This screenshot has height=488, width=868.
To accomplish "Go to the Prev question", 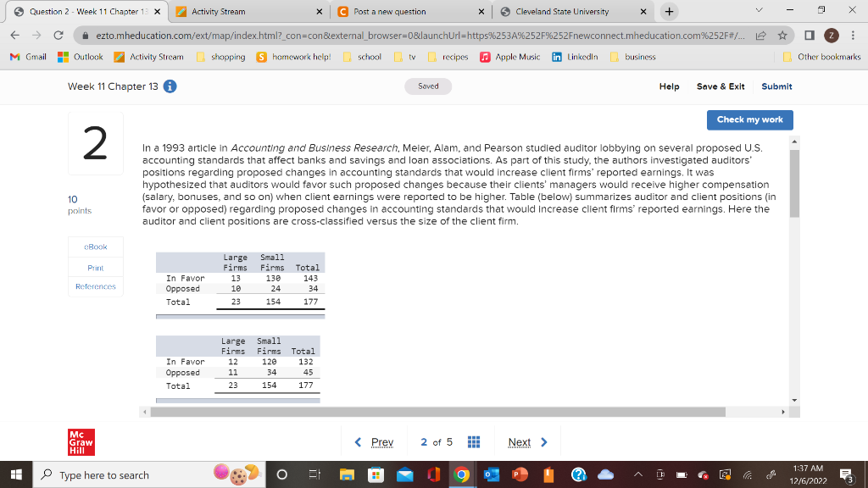I will coord(374,442).
